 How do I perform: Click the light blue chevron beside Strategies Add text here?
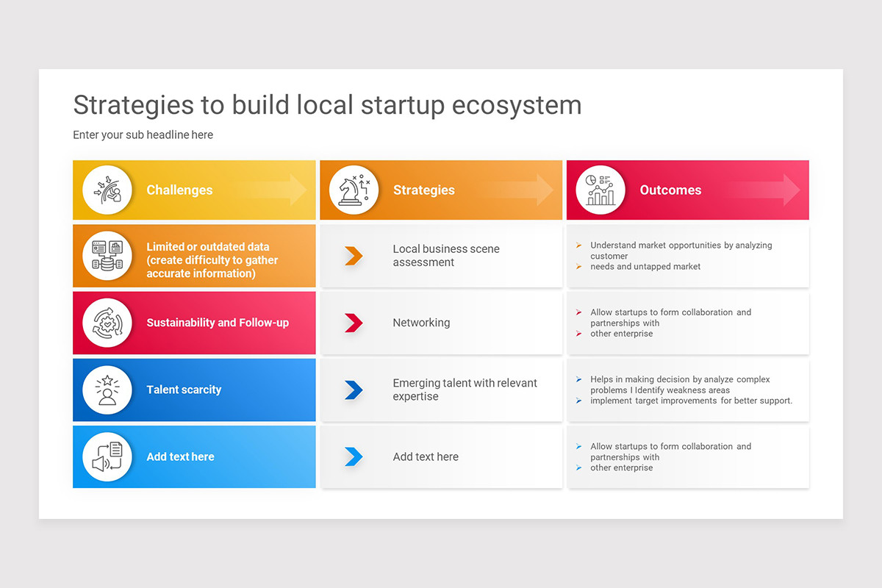click(x=354, y=456)
